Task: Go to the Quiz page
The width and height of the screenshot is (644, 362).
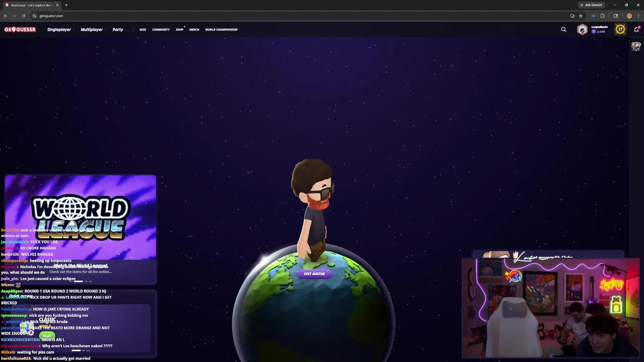Action: [143, 30]
